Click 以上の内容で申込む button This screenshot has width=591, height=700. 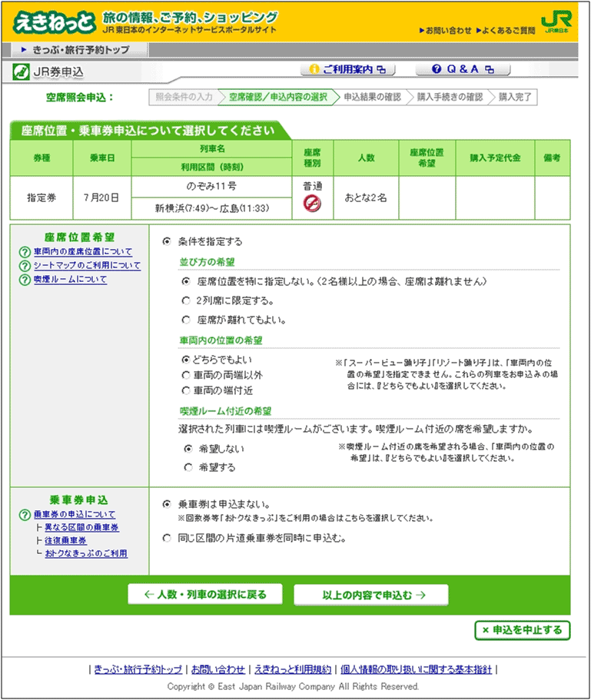pyautogui.click(x=371, y=595)
